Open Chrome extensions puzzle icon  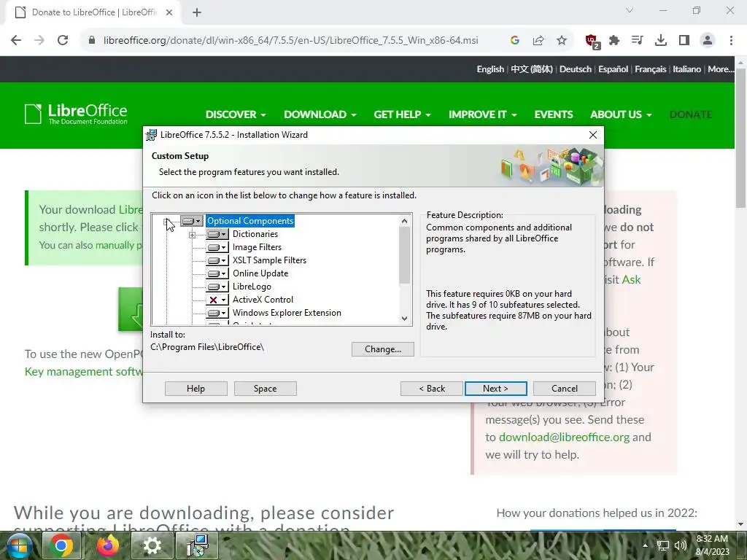pyautogui.click(x=614, y=41)
